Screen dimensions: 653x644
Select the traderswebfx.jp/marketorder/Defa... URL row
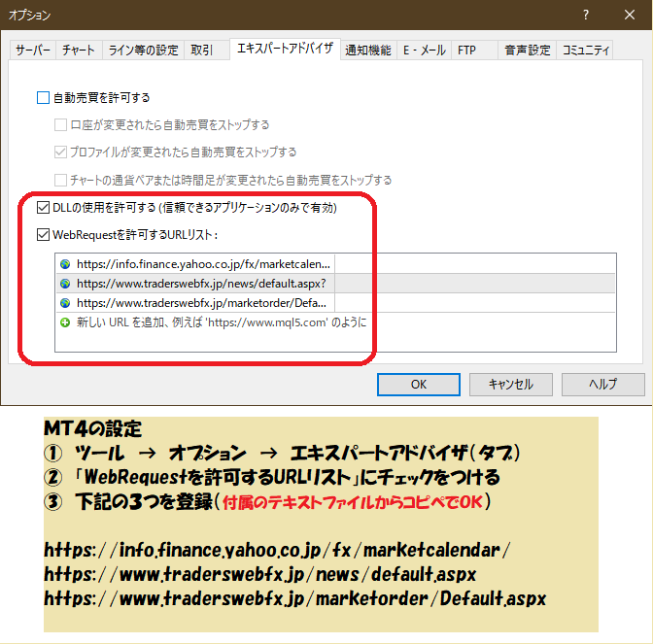(335, 303)
